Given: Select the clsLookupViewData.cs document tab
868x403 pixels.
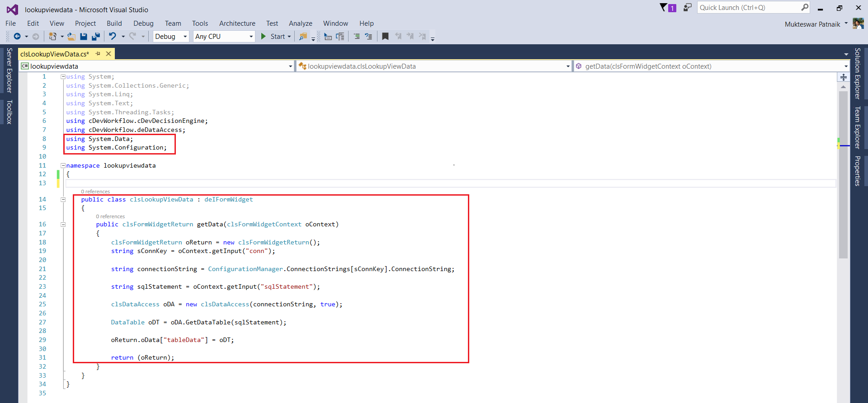Looking at the screenshot, I should coord(55,54).
